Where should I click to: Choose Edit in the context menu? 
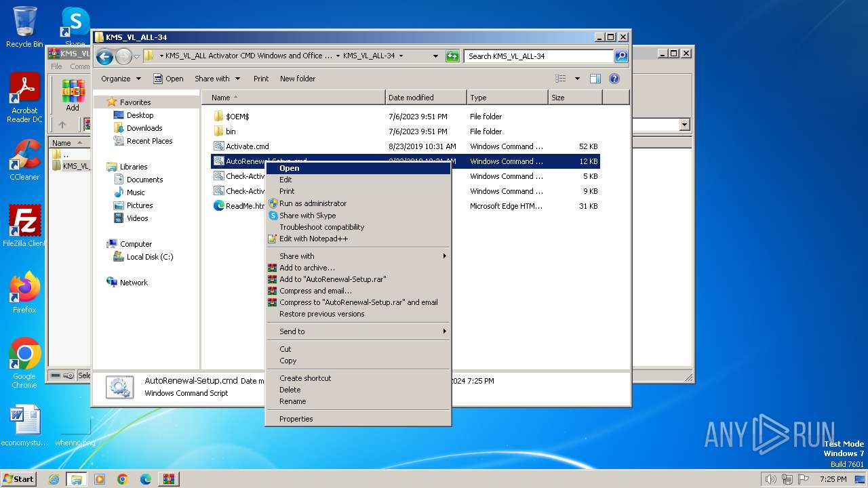358,180
